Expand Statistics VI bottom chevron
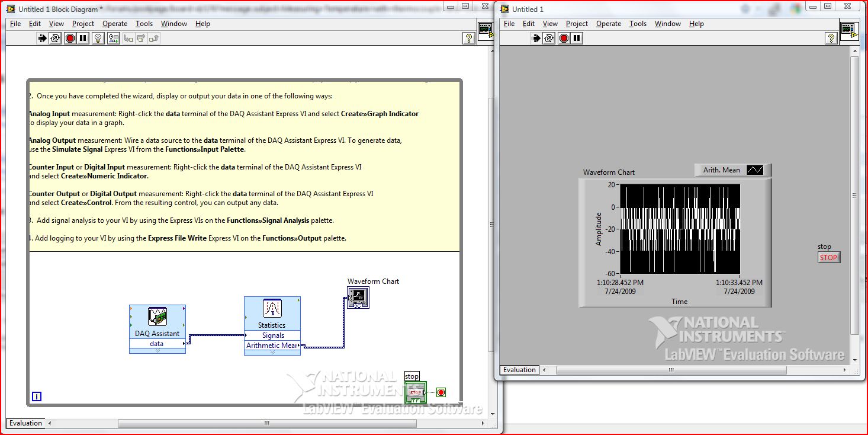This screenshot has height=435, width=868. [272, 352]
